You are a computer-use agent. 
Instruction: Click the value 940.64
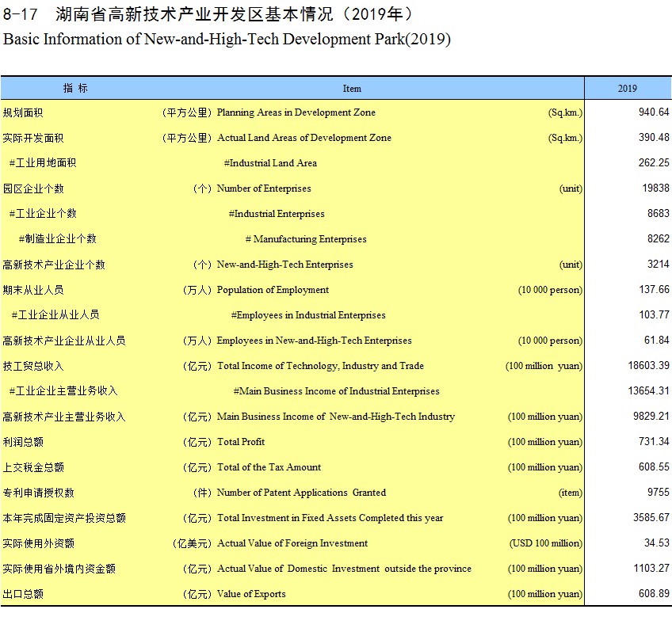[654, 112]
